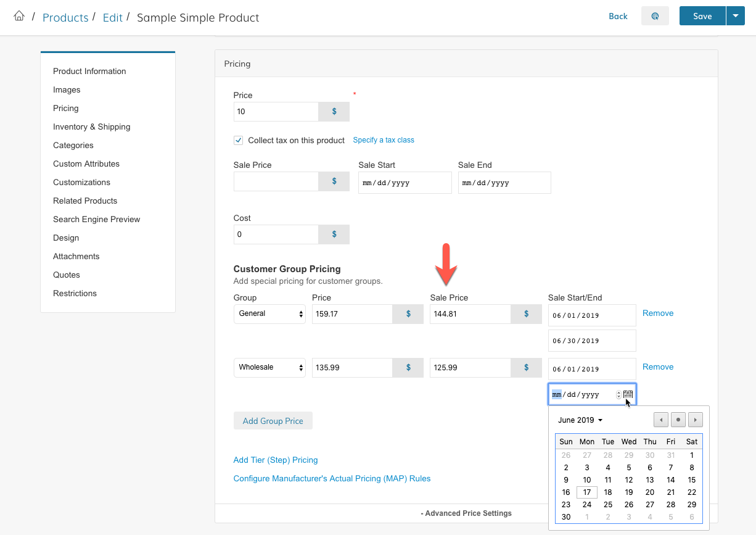Click Specify a tax class link
This screenshot has width=756, height=535.
(x=384, y=140)
